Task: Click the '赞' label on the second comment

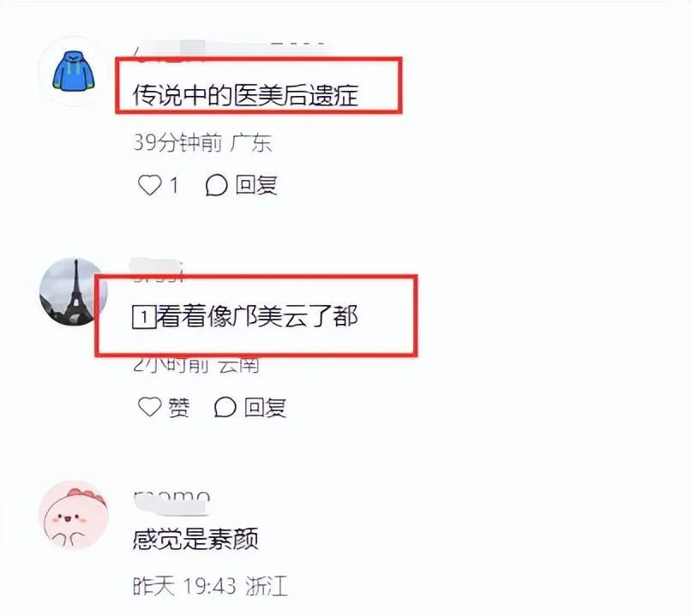Action: (179, 407)
